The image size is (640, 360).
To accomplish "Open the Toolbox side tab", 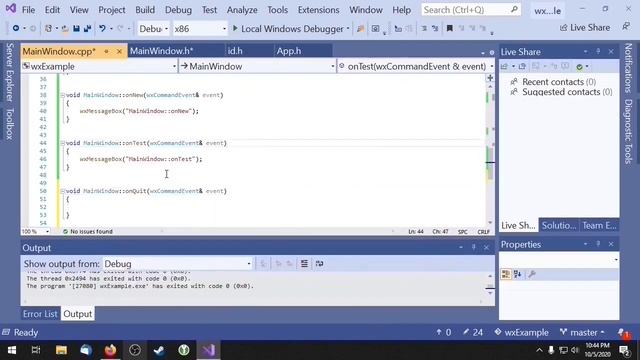I will coord(9,124).
